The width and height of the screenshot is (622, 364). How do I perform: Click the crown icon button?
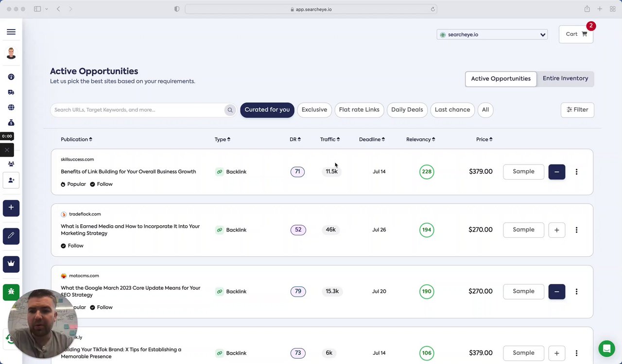click(11, 264)
